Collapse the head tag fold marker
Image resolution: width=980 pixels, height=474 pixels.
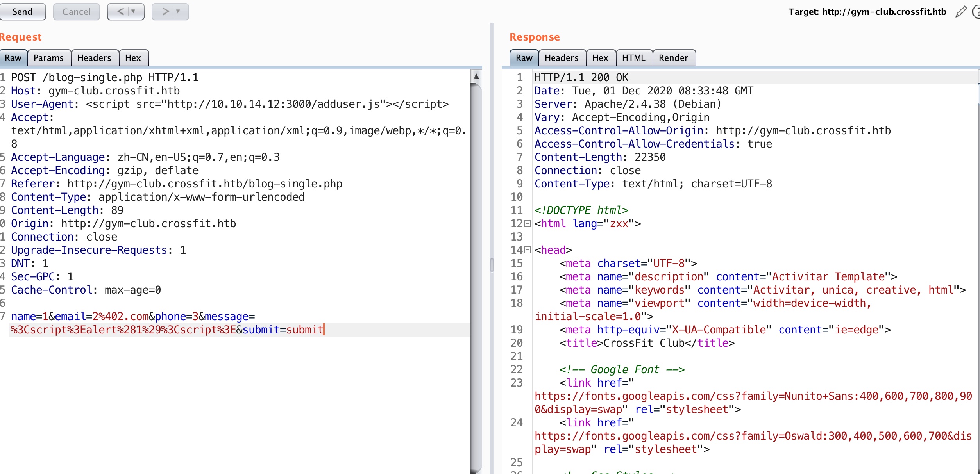tap(528, 250)
